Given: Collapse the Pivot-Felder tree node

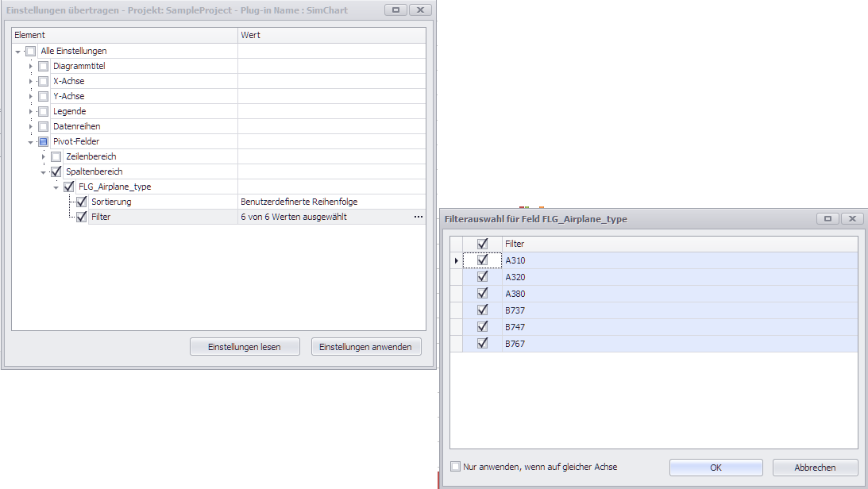Looking at the screenshot, I should tap(32, 141).
